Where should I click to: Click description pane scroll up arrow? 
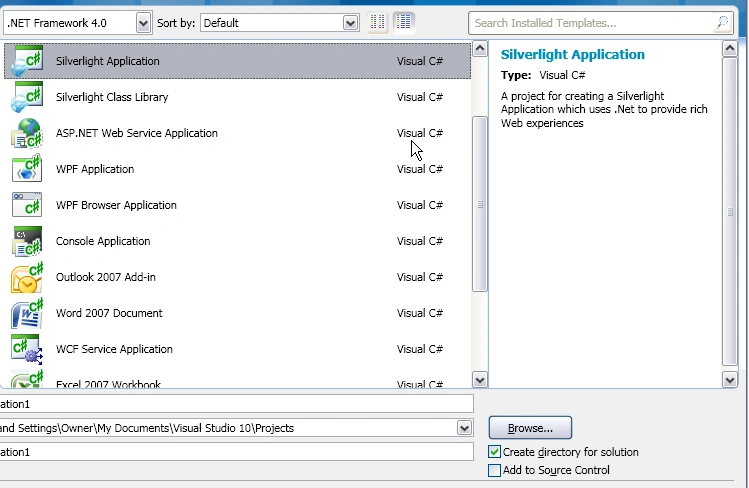pos(729,48)
